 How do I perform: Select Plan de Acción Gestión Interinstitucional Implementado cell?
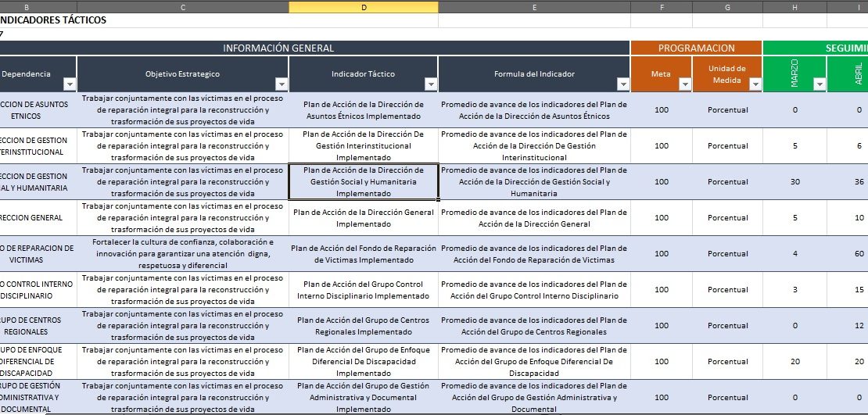tap(363, 146)
